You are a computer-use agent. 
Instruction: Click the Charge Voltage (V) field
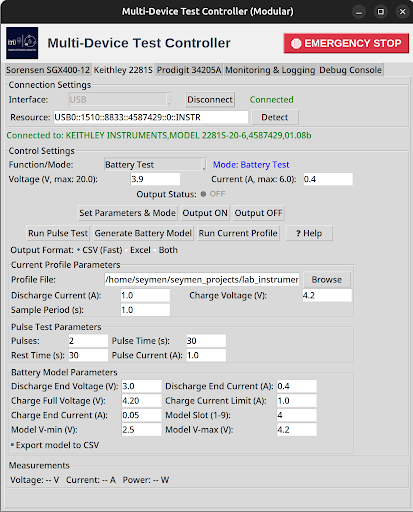coord(327,295)
